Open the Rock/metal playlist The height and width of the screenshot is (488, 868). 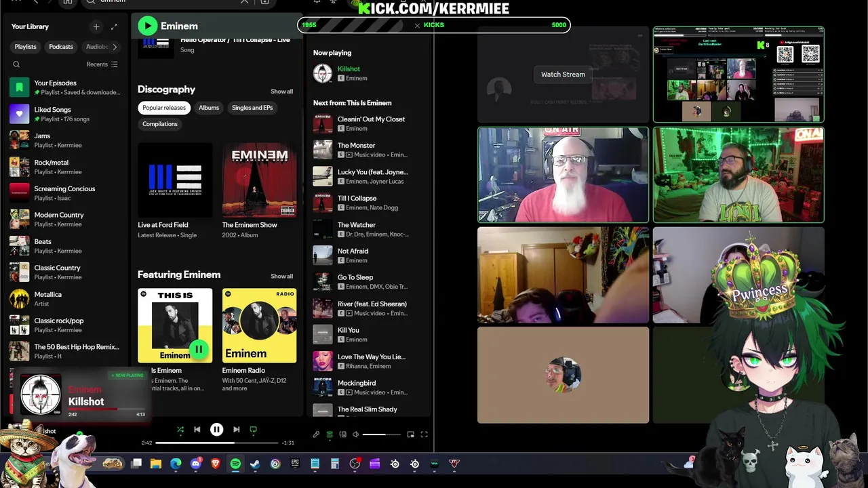[67, 167]
